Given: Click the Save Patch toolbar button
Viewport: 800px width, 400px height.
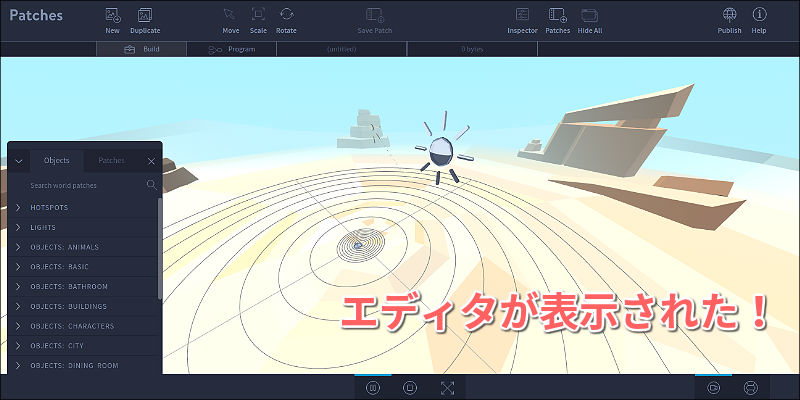Looking at the screenshot, I should point(374,21).
